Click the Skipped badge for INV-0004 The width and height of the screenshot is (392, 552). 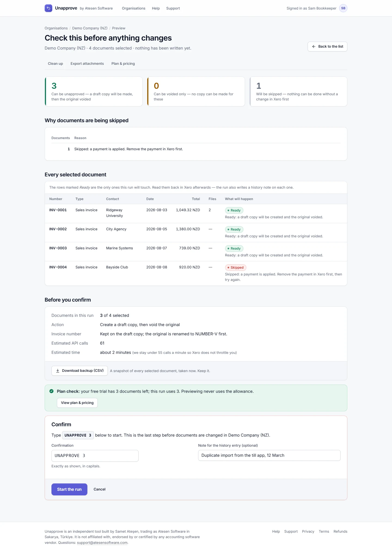(x=236, y=268)
